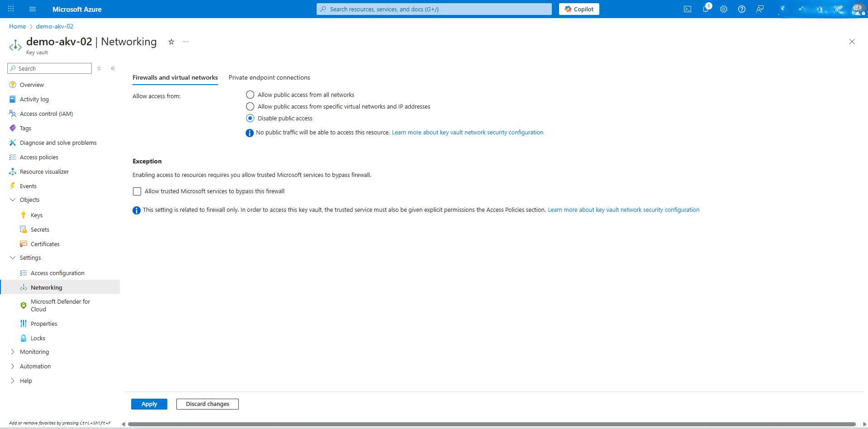The height and width of the screenshot is (429, 868).
Task: Switch to Private endpoint connections tab
Action: click(269, 77)
